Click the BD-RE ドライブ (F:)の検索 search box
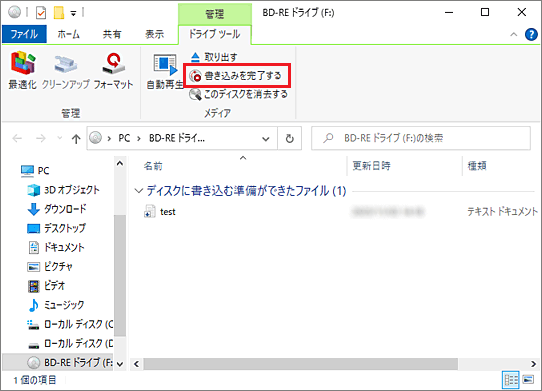 421,138
